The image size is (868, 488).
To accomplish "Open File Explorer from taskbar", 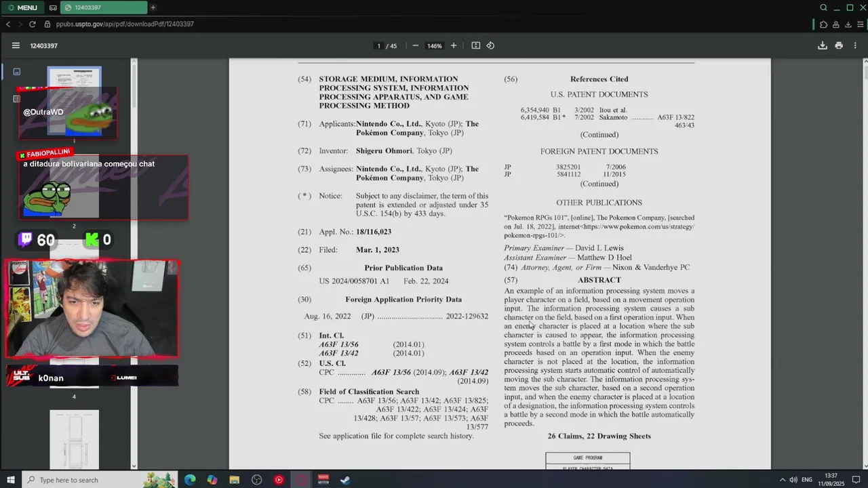I will [x=234, y=480].
